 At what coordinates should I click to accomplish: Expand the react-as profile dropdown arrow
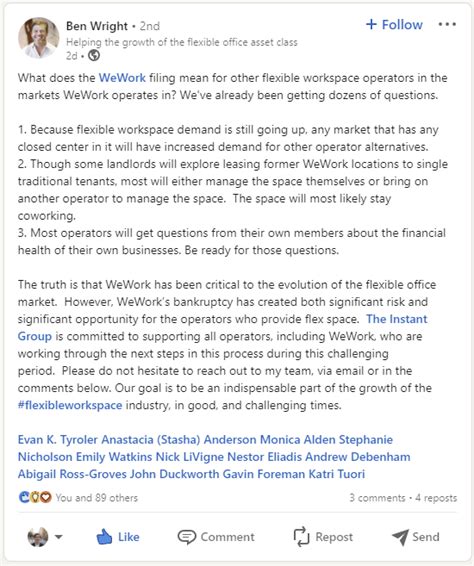pos(58,537)
